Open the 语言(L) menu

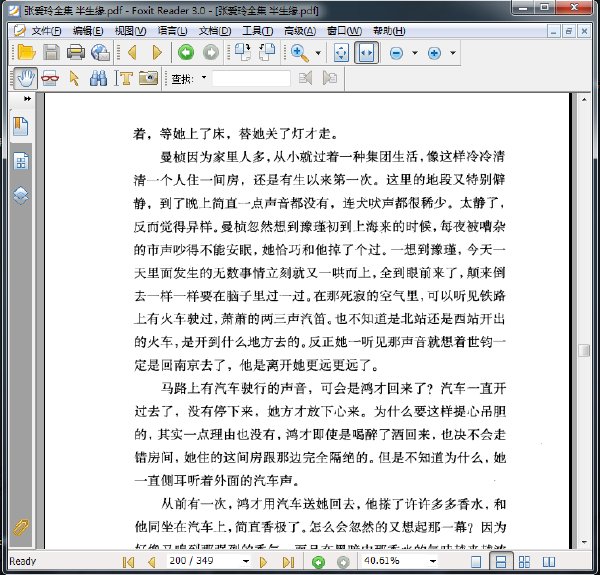point(173,31)
